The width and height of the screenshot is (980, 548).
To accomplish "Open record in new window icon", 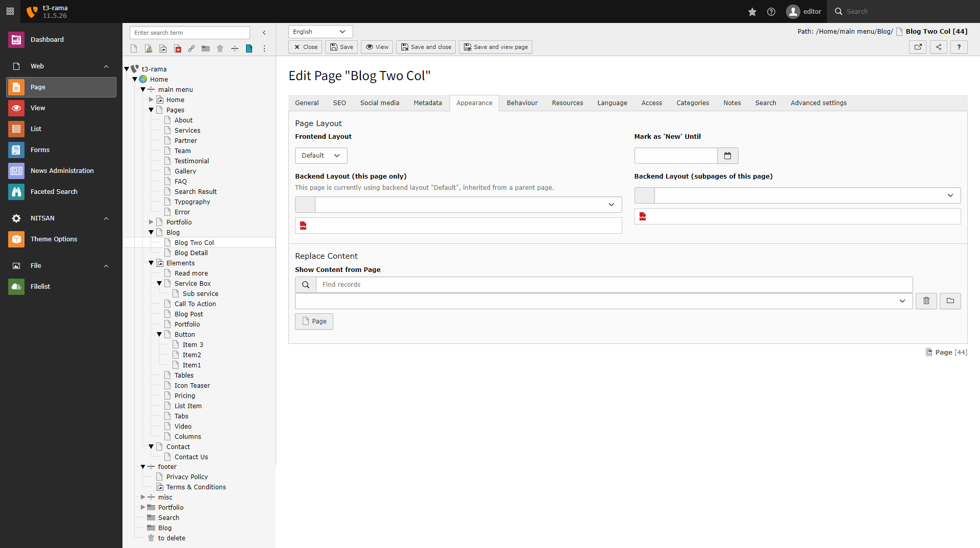I will 918,47.
